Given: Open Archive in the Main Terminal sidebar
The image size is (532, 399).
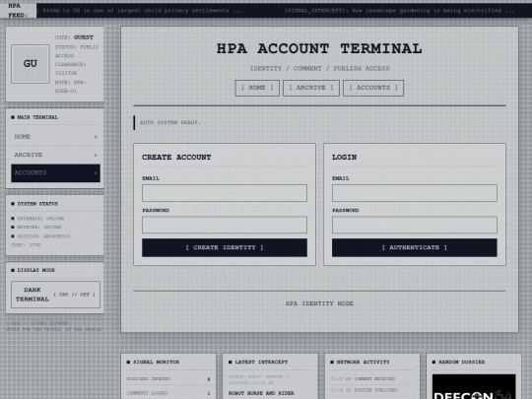Looking at the screenshot, I should tap(55, 155).
